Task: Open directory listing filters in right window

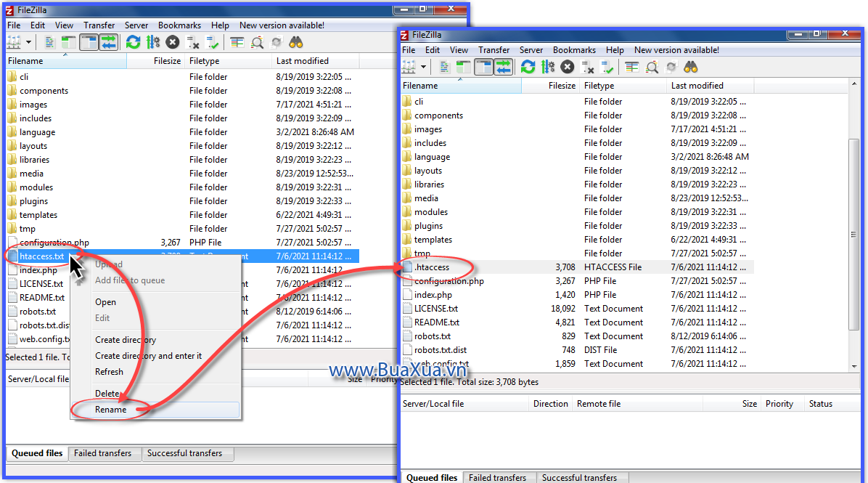Action: click(631, 67)
